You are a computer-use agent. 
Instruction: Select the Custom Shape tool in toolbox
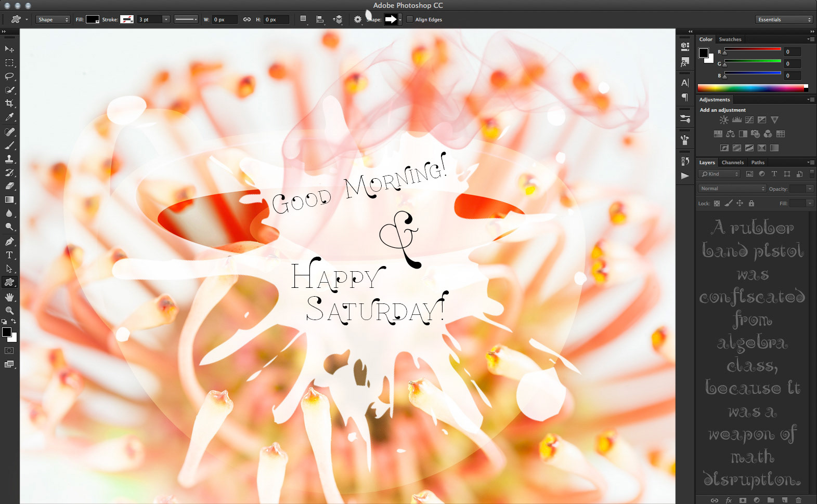click(9, 282)
